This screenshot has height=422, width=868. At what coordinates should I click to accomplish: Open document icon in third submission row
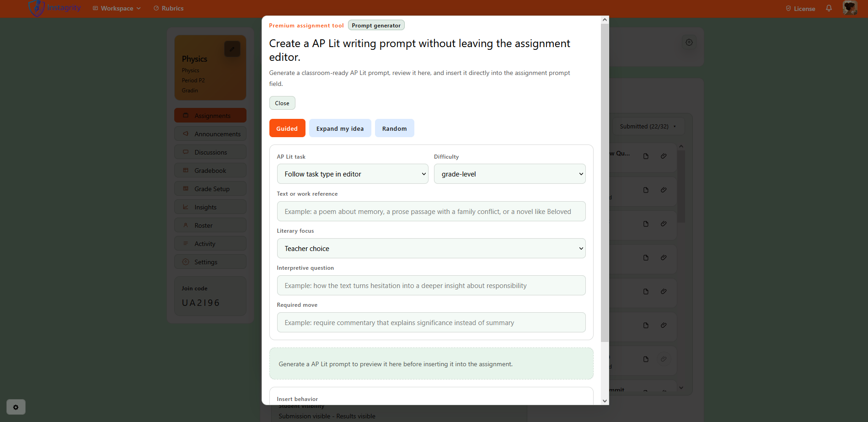646,224
